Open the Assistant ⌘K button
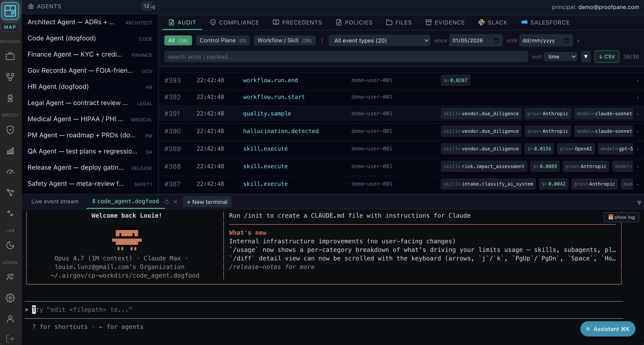This screenshot has width=644, height=345. click(607, 329)
